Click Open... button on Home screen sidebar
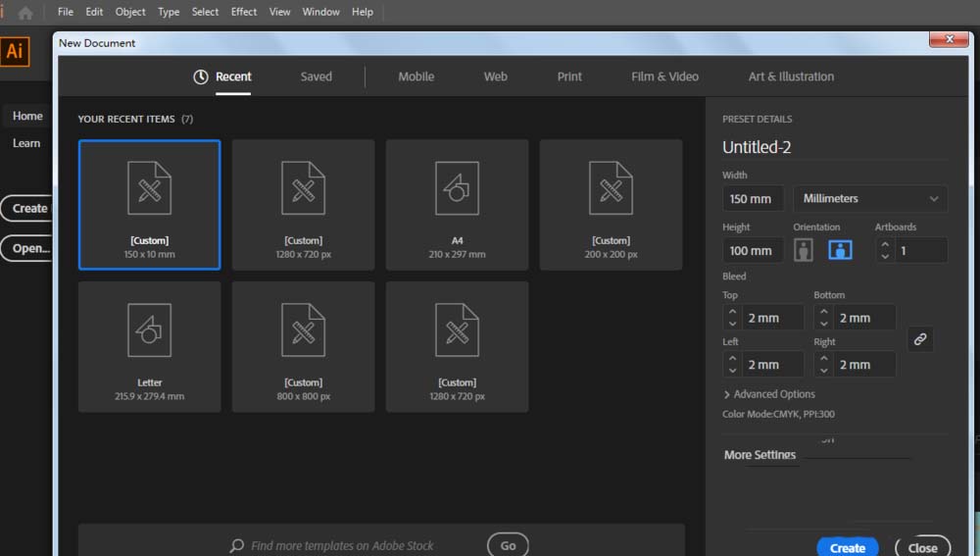 pos(28,248)
